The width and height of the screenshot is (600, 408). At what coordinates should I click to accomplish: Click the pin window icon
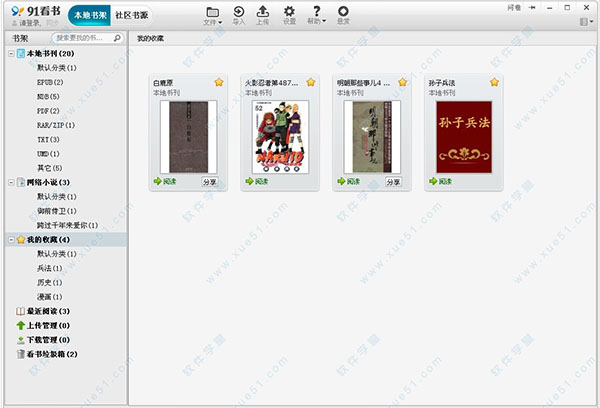click(x=532, y=8)
